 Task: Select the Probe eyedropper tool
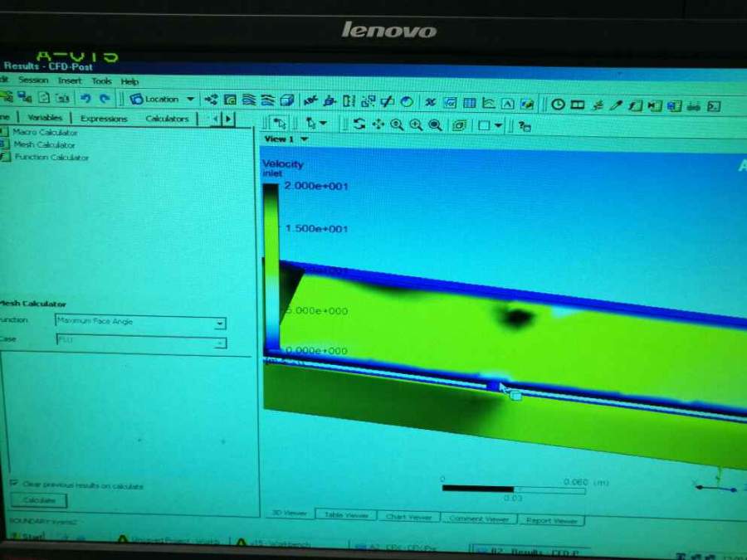pyautogui.click(x=616, y=105)
